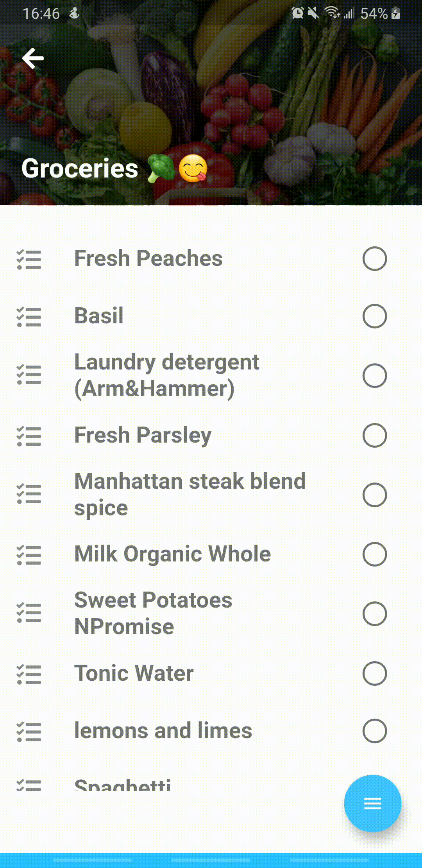
Task: Tap the back arrow button
Action: tap(33, 58)
